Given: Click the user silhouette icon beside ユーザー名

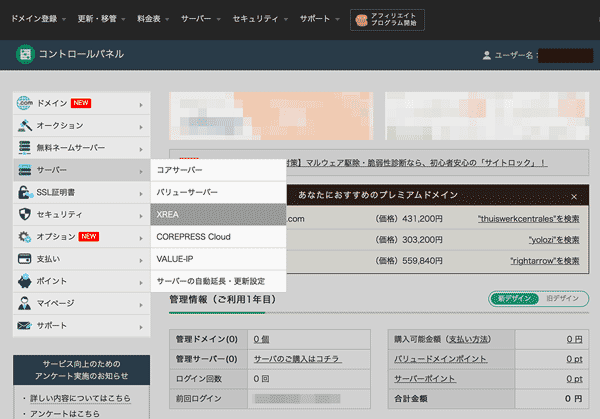Looking at the screenshot, I should pyautogui.click(x=486, y=55).
